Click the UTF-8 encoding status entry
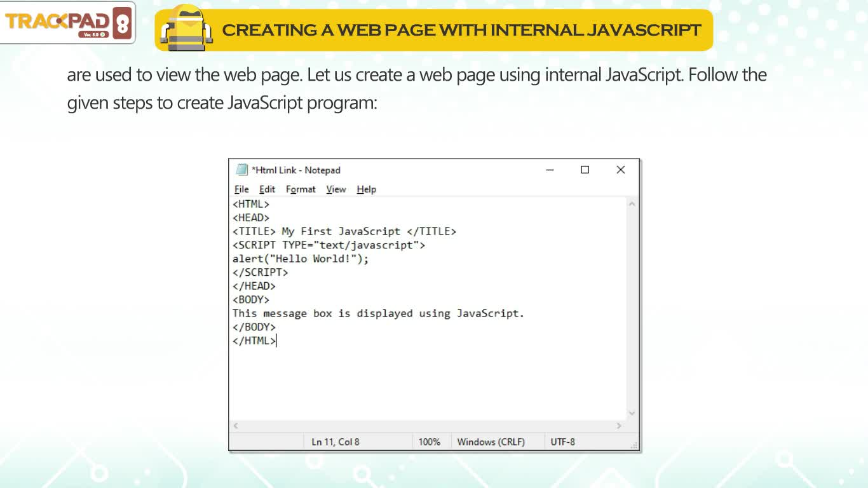The width and height of the screenshot is (868, 488). [x=563, y=442]
